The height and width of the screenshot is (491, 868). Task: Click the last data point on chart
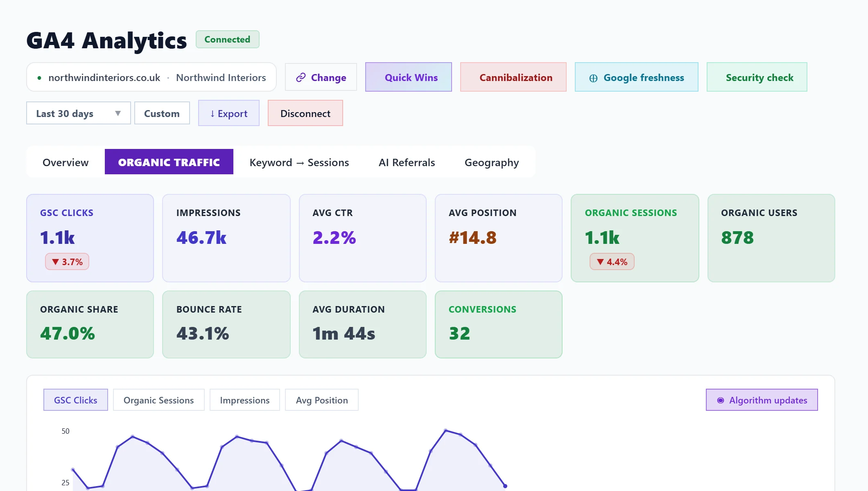pyautogui.click(x=505, y=486)
